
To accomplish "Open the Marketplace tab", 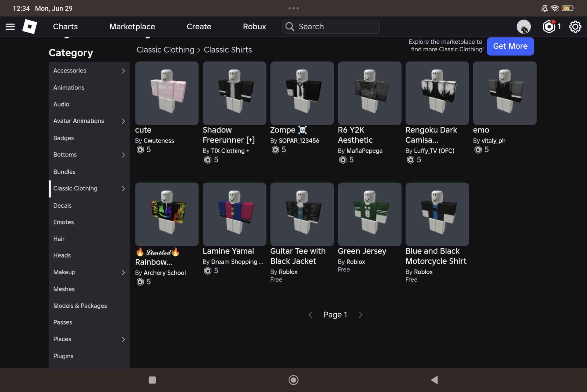I will (132, 27).
